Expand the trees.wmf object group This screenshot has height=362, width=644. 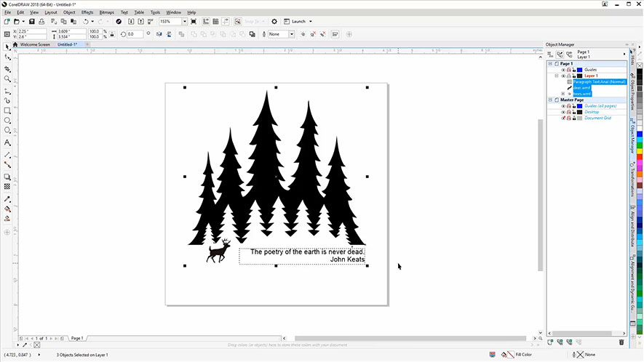563,94
